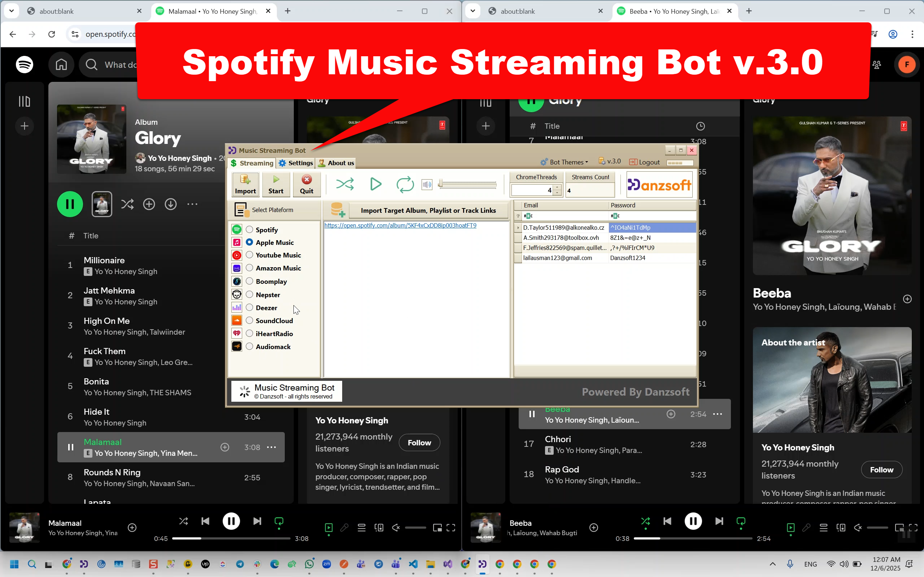Open the open.spotify.com album link
The image size is (924, 577).
400,225
